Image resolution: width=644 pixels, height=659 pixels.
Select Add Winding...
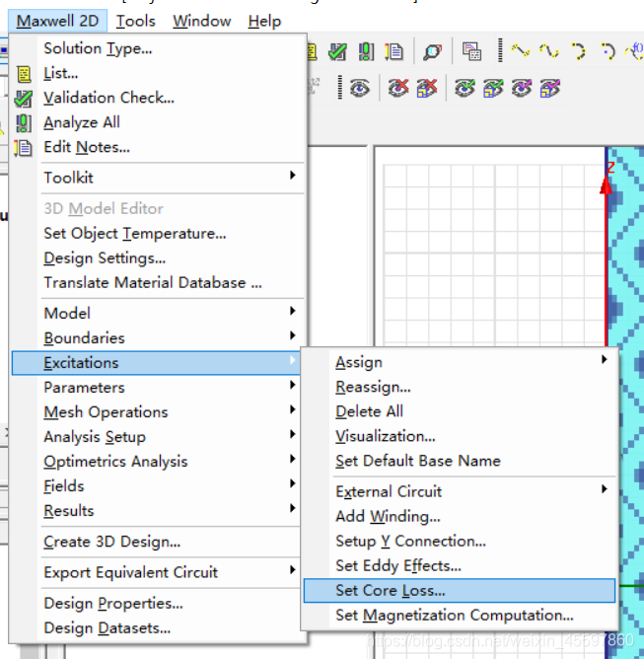pos(460,517)
